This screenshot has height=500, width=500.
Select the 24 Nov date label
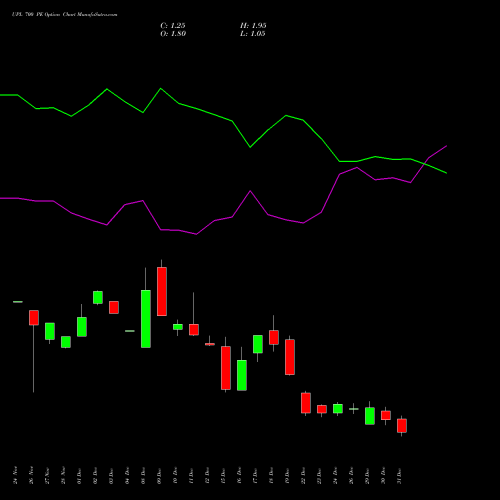[x=15, y=476]
